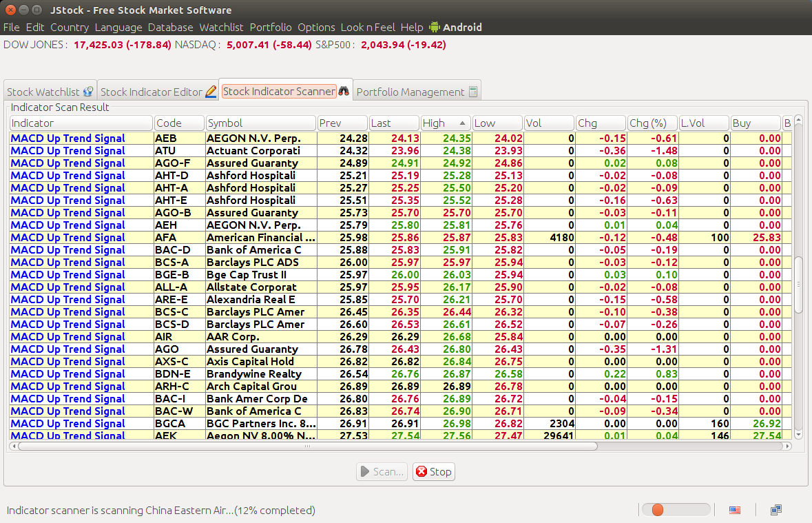
Task: Open the Edit menu
Action: tap(35, 28)
